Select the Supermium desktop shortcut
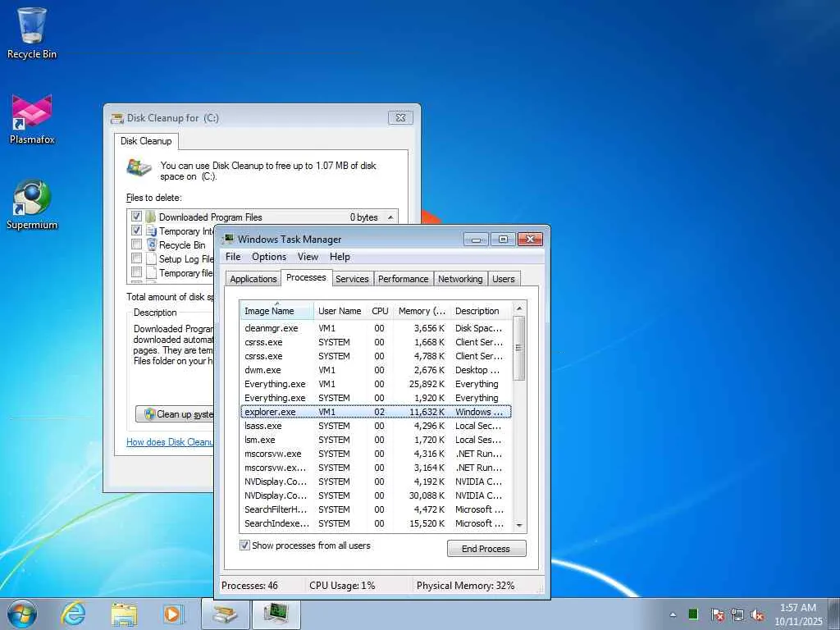The width and height of the screenshot is (840, 630). (x=32, y=204)
